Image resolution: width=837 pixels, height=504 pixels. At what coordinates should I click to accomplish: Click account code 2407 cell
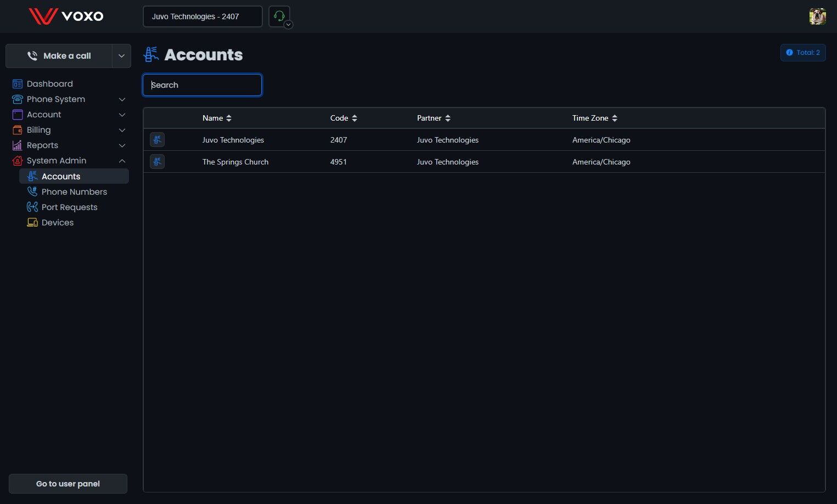click(339, 140)
